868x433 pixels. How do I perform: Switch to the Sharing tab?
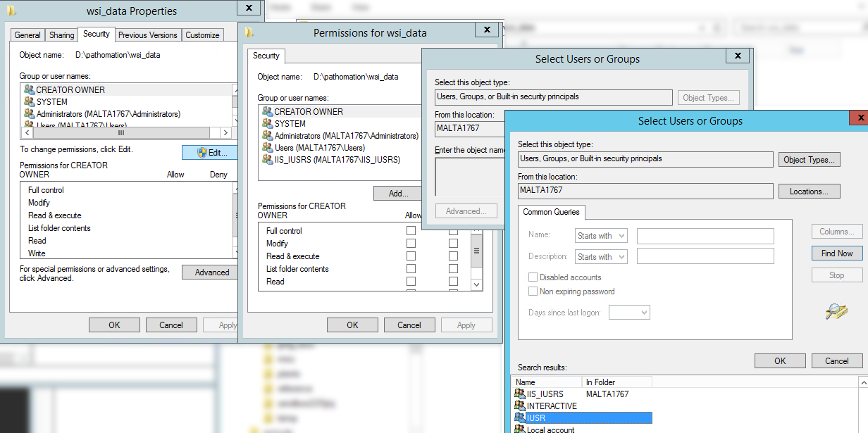point(61,35)
